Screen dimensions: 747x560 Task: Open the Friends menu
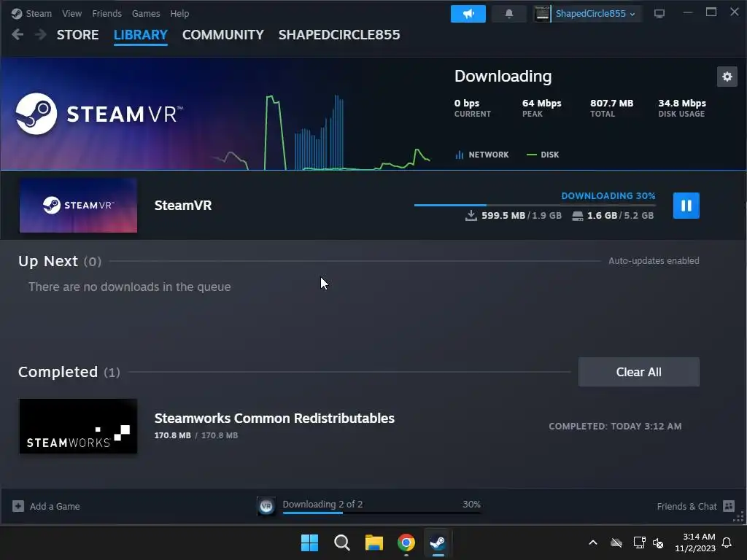click(107, 13)
